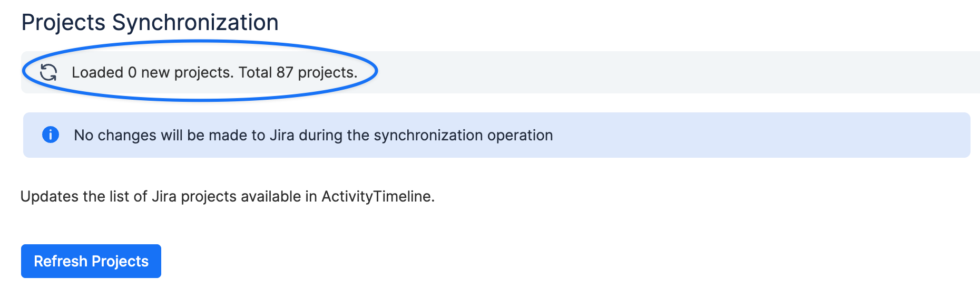This screenshot has width=980, height=306.
Task: Click the circular sync arrows icon
Action: 48,72
